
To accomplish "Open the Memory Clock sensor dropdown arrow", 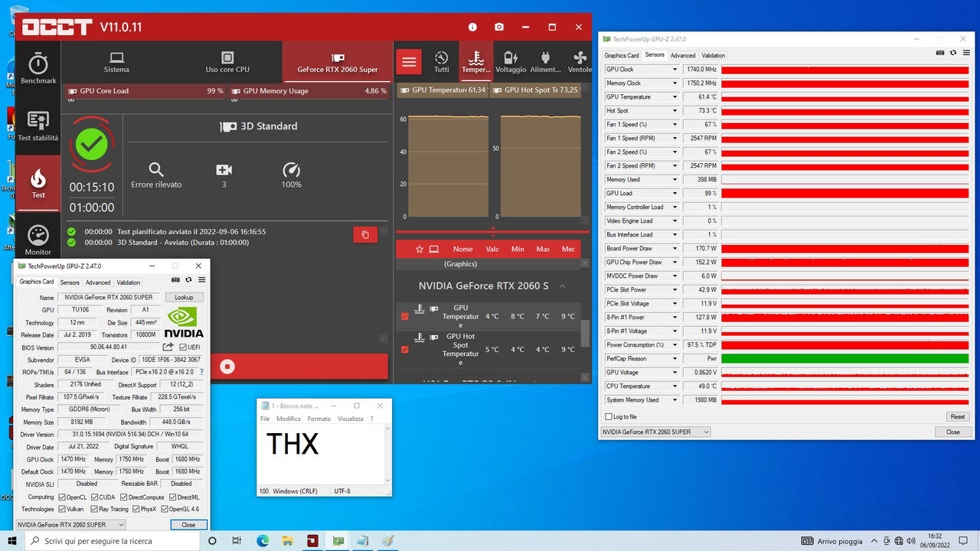I will coord(675,83).
